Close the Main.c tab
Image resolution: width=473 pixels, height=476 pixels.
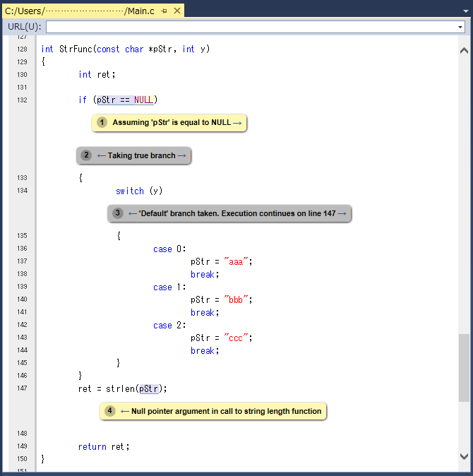176,11
